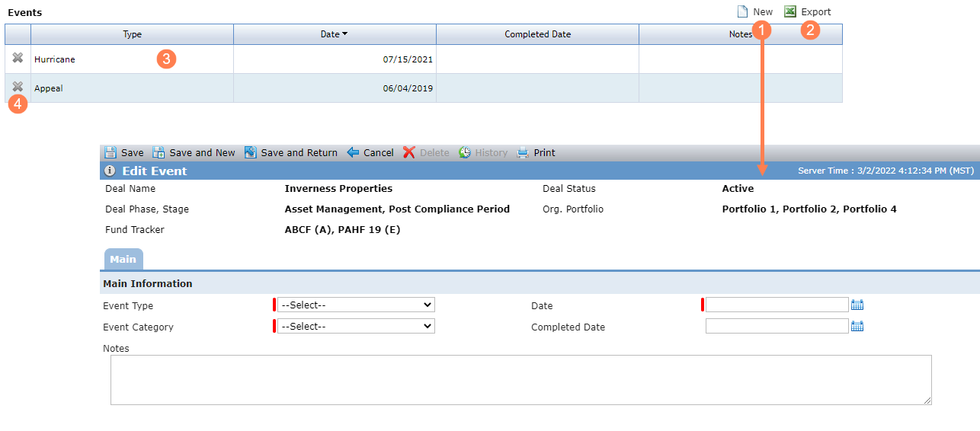980x431 pixels.
Task: Click the Edit Event info icon
Action: coord(110,171)
